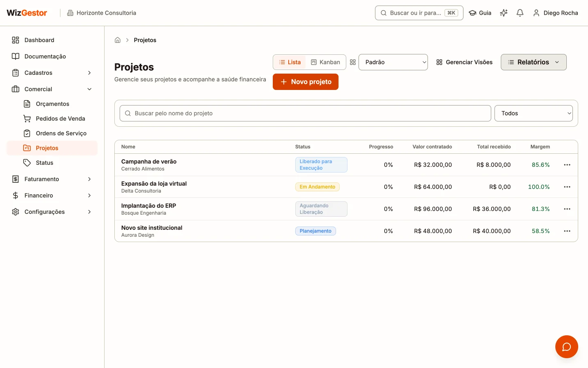Click the Projetos breadcrumb text
Viewport: 588px width, 368px height.
point(145,40)
